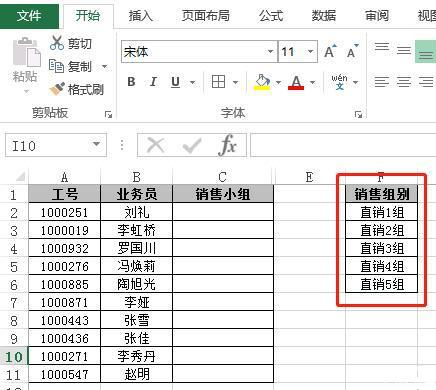Expand the Name Box dropdown

pyautogui.click(x=96, y=144)
